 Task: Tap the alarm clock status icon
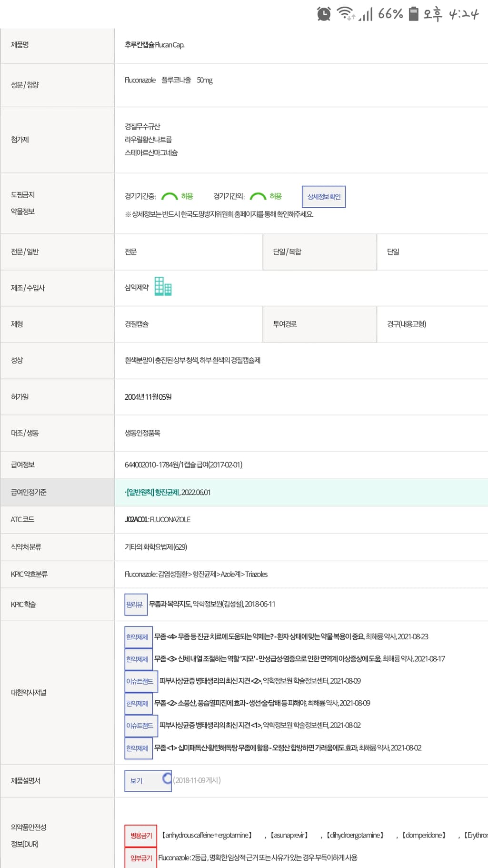coord(324,14)
